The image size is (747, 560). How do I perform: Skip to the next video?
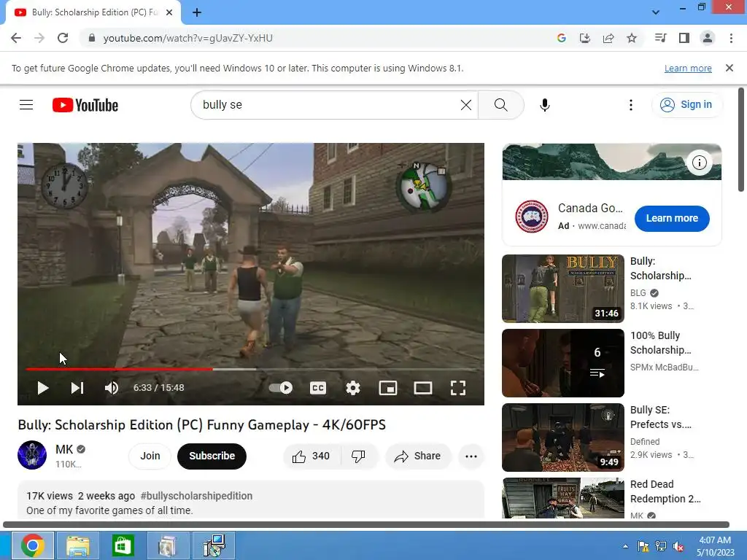[77, 388]
